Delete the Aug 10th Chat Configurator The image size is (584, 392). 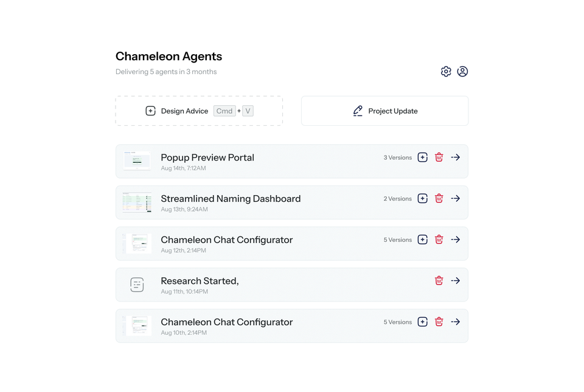[439, 322]
